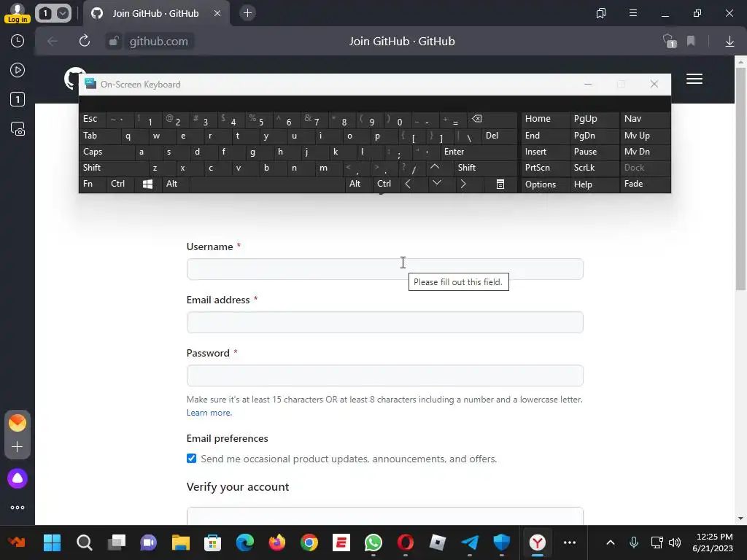
Task: Open the video player sidebar icon
Action: (x=18, y=71)
